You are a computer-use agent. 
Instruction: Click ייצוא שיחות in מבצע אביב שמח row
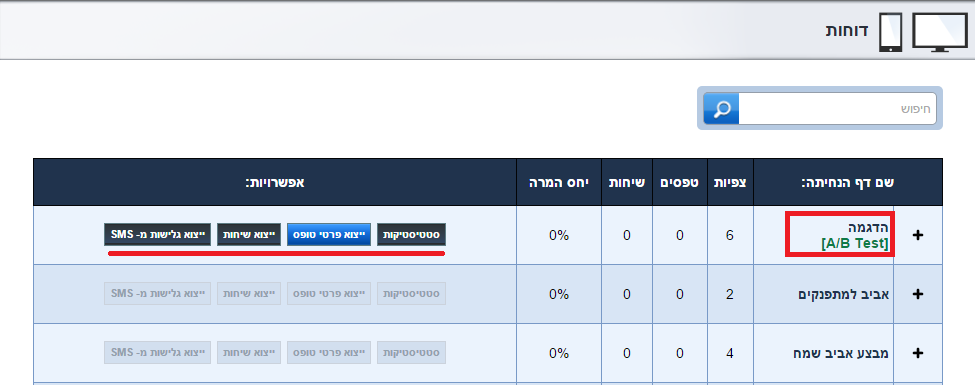tap(249, 353)
